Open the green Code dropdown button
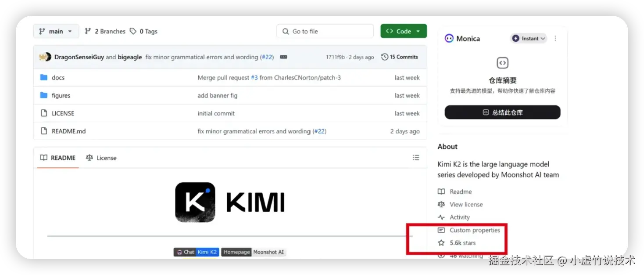The height and width of the screenshot is (275, 644). (x=404, y=31)
